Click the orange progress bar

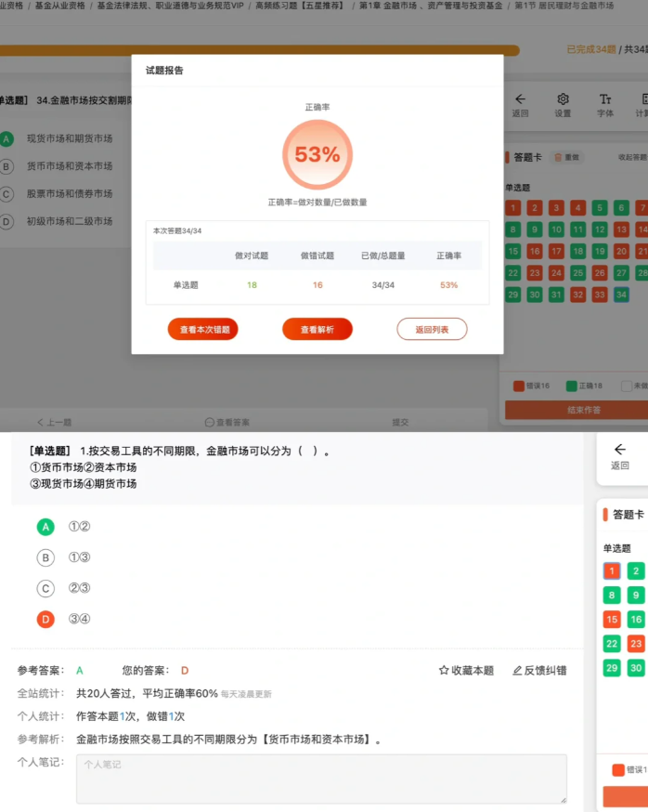[259, 50]
